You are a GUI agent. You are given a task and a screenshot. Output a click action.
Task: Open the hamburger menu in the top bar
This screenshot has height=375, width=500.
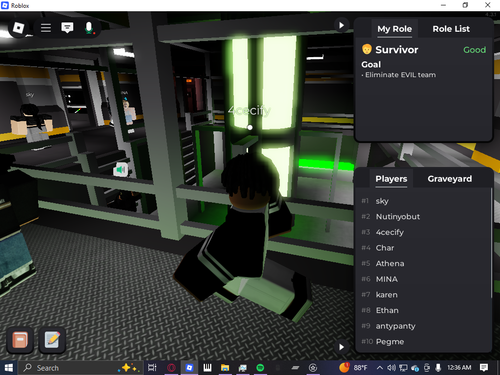click(46, 28)
